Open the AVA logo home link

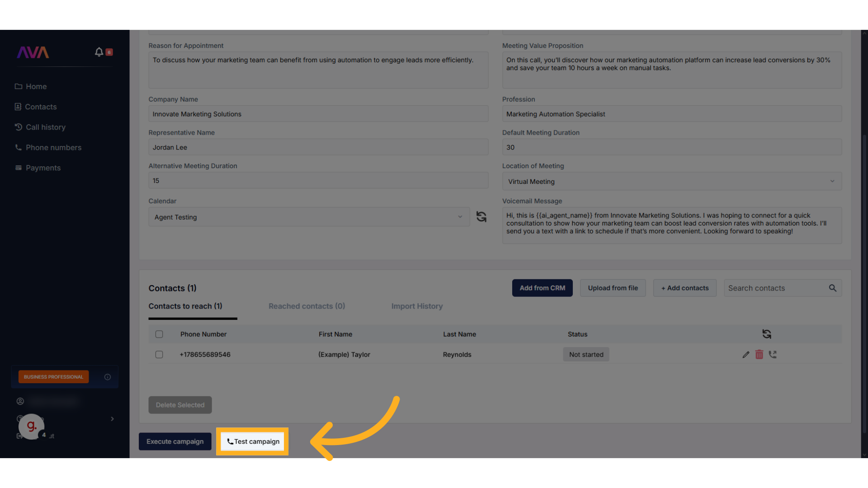[x=33, y=52]
